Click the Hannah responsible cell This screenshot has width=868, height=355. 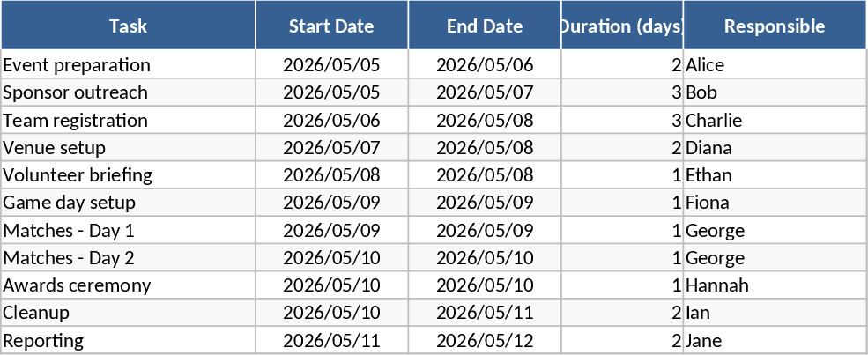pos(717,285)
